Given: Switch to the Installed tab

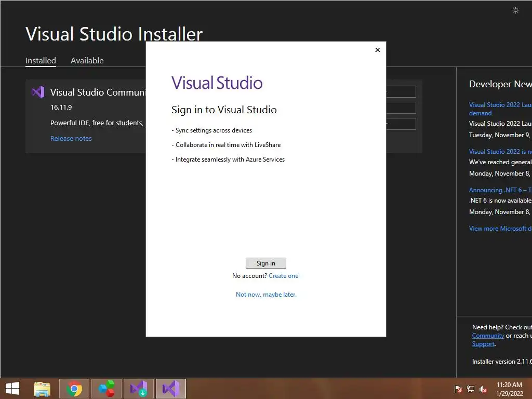Looking at the screenshot, I should point(41,61).
